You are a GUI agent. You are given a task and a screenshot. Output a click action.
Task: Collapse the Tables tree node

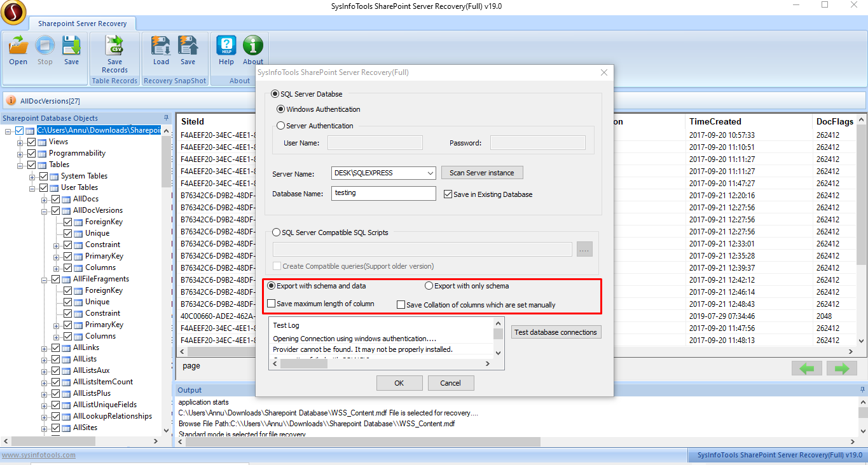pos(20,165)
